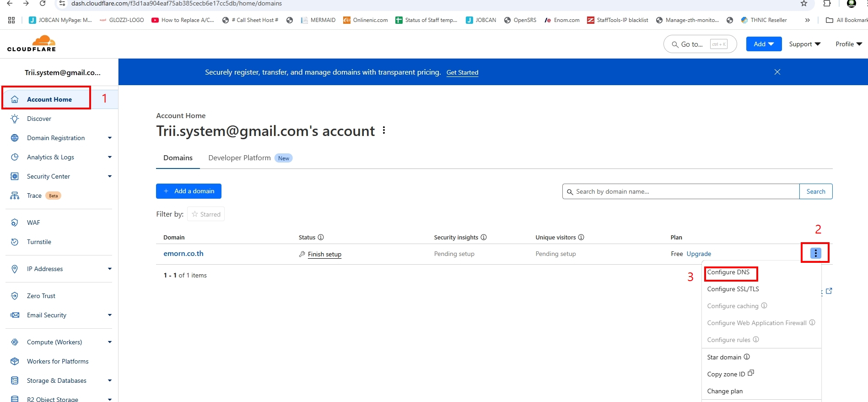Click the Status column info icon
The image size is (868, 402).
pos(321,237)
